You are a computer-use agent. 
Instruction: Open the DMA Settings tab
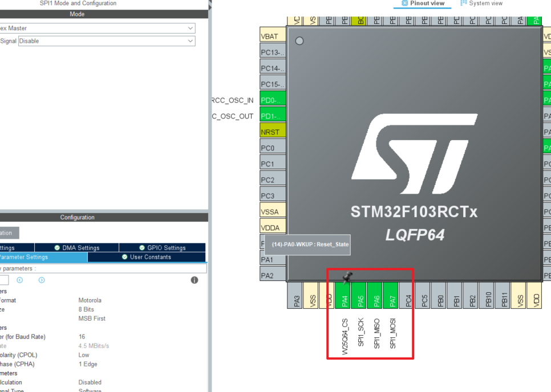(77, 248)
